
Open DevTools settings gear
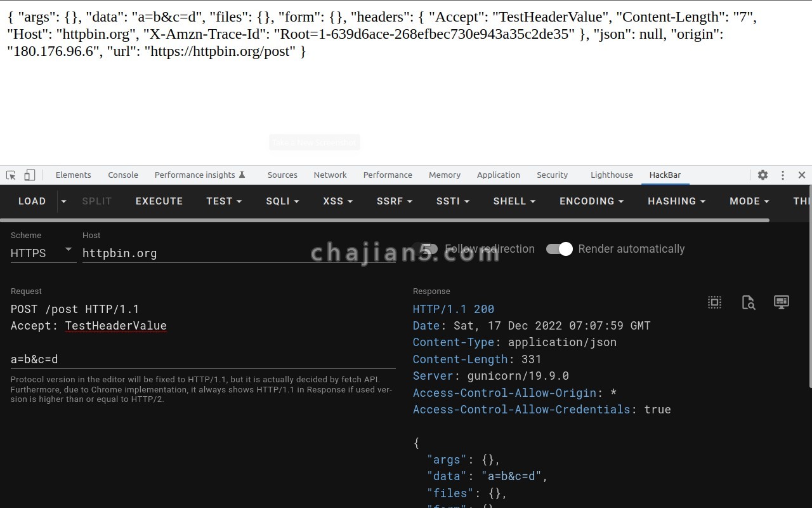coord(763,175)
